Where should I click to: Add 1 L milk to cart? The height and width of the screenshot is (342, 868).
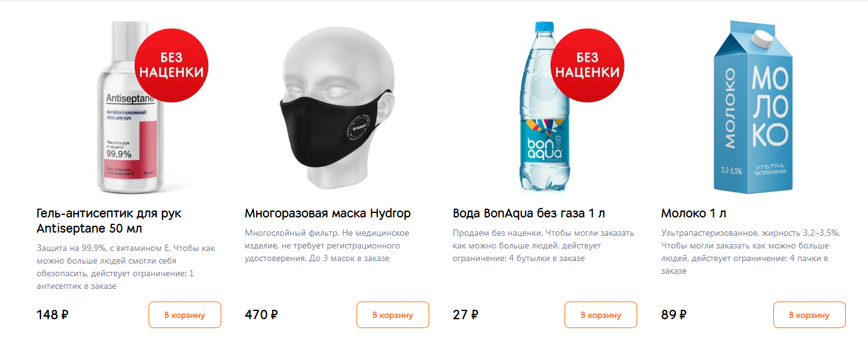[x=809, y=315]
